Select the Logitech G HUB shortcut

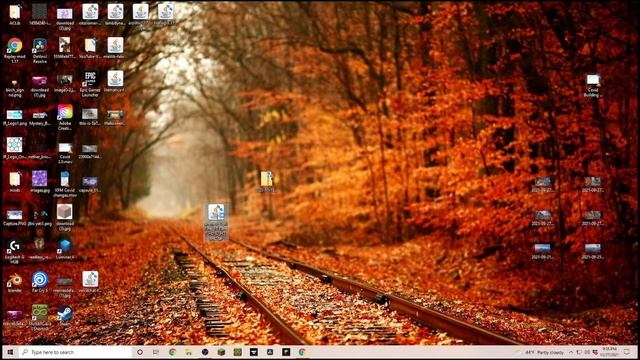tap(15, 251)
